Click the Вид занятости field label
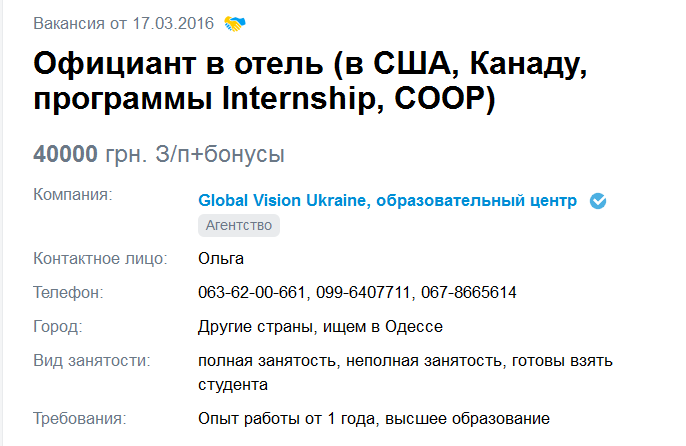The image size is (686, 446). [91, 360]
